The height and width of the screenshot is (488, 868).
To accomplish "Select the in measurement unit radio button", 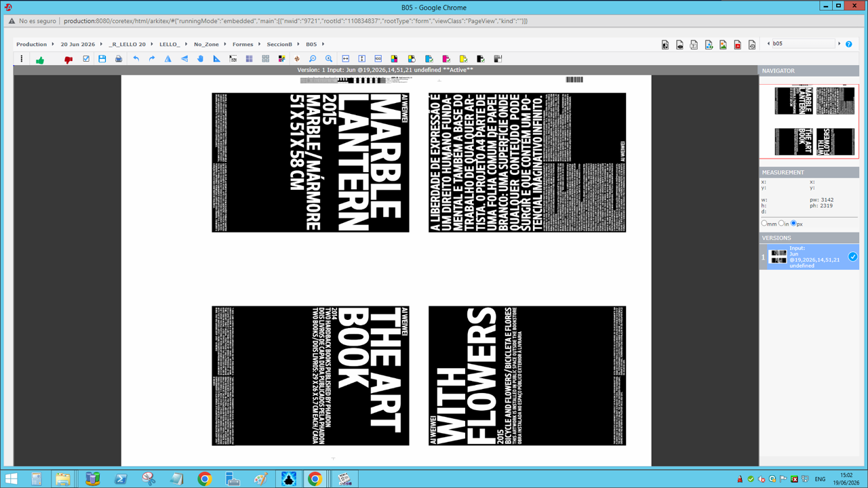I will coord(781,223).
